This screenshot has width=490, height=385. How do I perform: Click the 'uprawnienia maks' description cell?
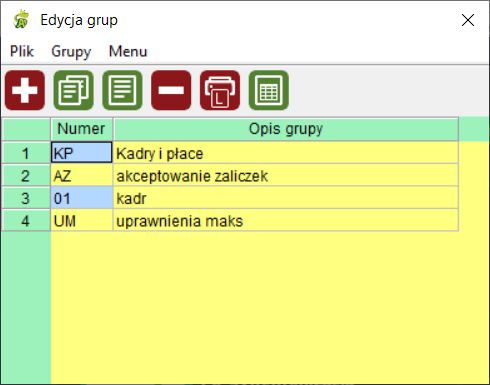coord(286,221)
